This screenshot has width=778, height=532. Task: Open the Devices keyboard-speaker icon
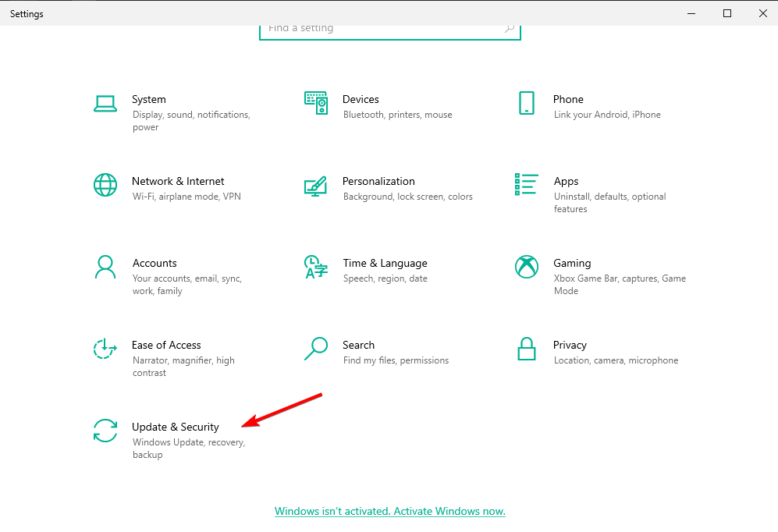(x=315, y=103)
